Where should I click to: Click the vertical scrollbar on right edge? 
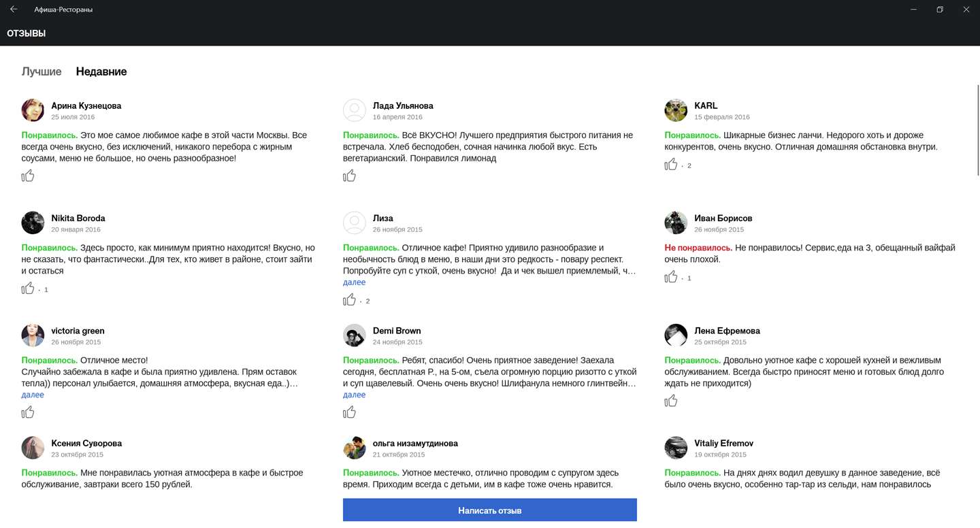point(978,129)
